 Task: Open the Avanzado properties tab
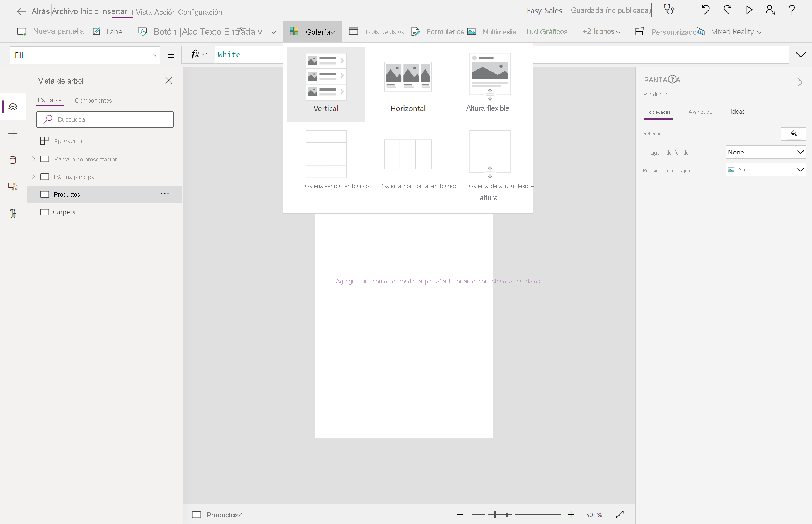tap(700, 112)
